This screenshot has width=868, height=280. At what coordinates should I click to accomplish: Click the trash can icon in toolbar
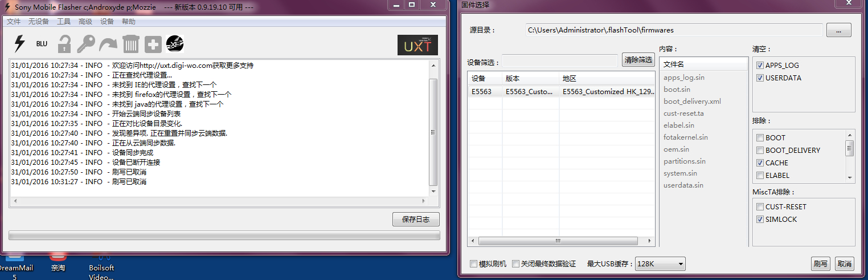pos(130,44)
